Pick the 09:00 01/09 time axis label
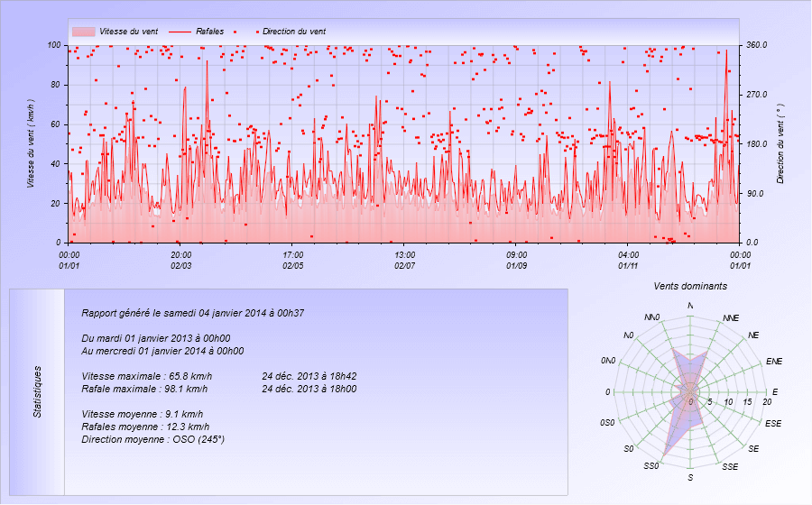This screenshot has height=505, width=812. point(516,261)
